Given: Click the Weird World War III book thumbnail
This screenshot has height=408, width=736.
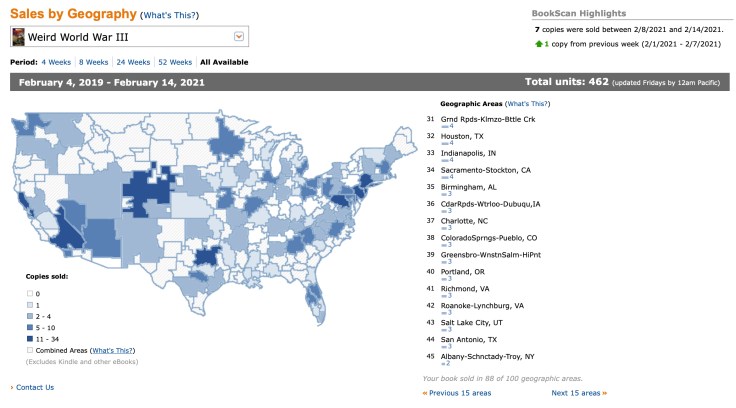Looking at the screenshot, I should pyautogui.click(x=19, y=37).
